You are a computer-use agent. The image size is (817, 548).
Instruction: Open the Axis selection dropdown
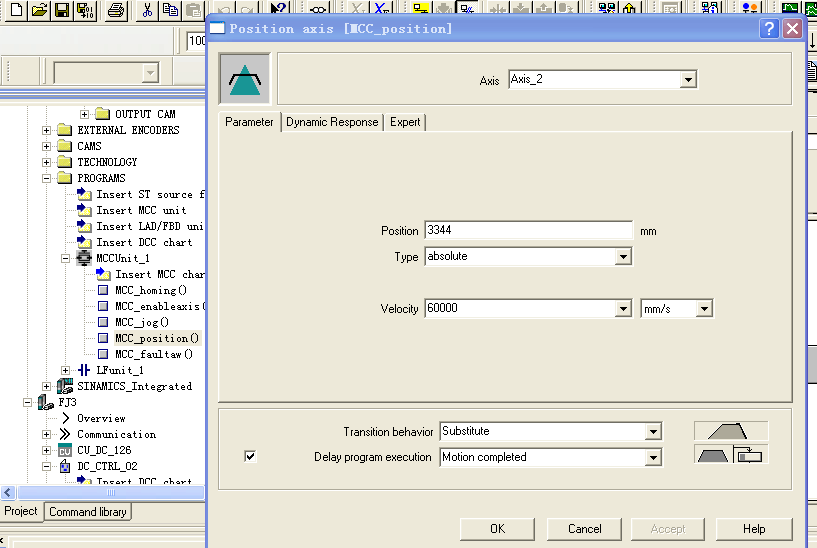[x=688, y=80]
